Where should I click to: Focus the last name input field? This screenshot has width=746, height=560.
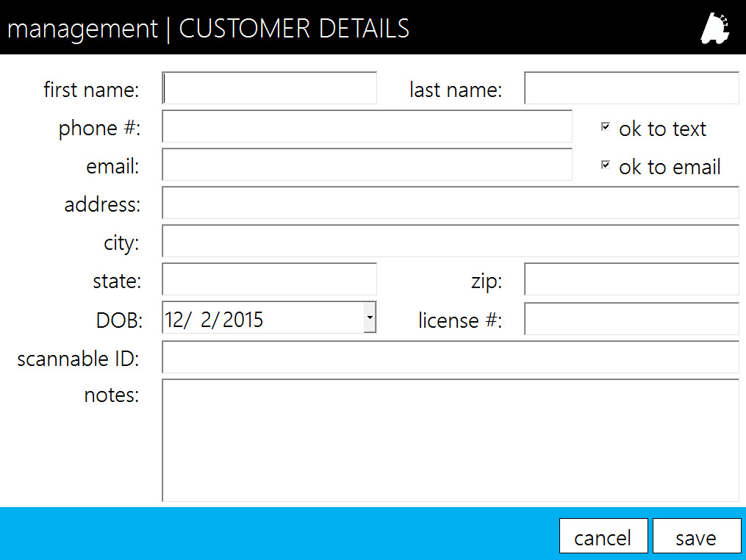pyautogui.click(x=631, y=88)
